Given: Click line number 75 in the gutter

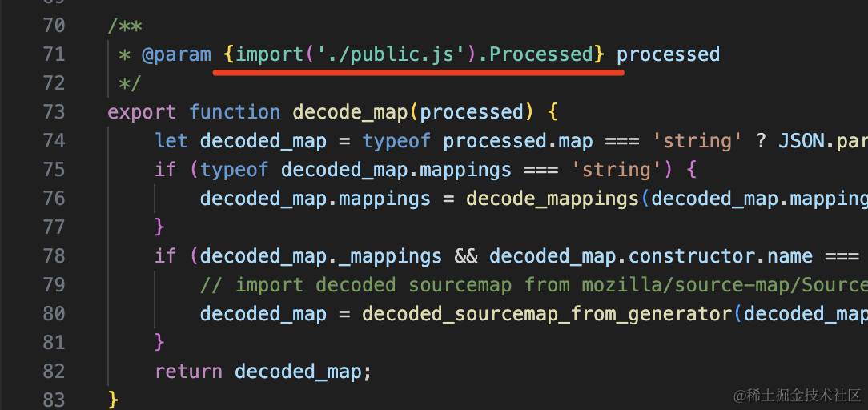Looking at the screenshot, I should 53,170.
